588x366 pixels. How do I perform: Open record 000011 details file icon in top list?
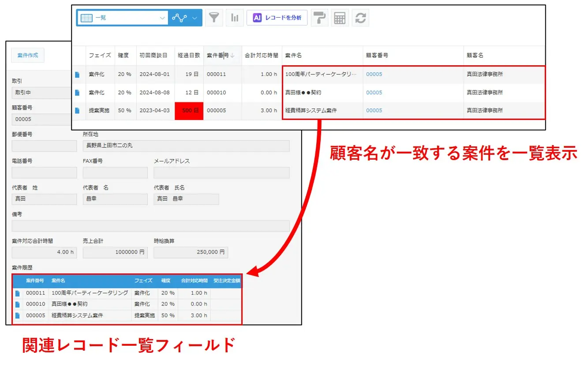point(77,75)
